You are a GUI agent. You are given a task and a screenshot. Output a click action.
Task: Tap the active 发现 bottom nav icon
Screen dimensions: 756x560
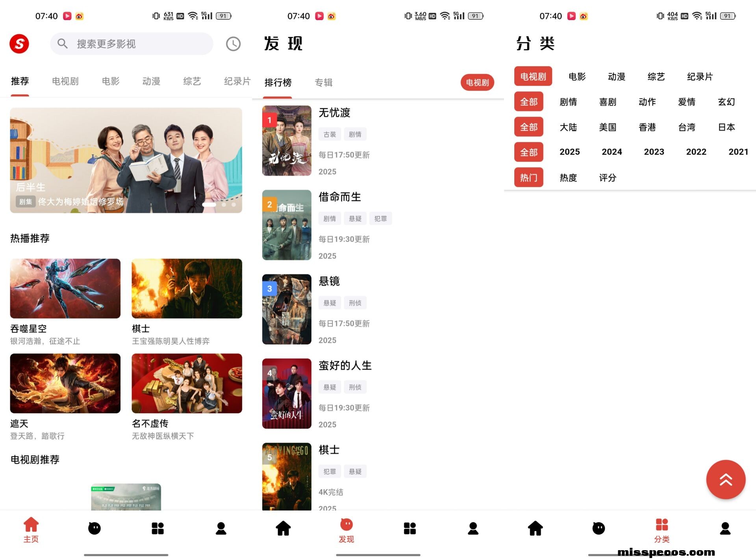point(346,530)
